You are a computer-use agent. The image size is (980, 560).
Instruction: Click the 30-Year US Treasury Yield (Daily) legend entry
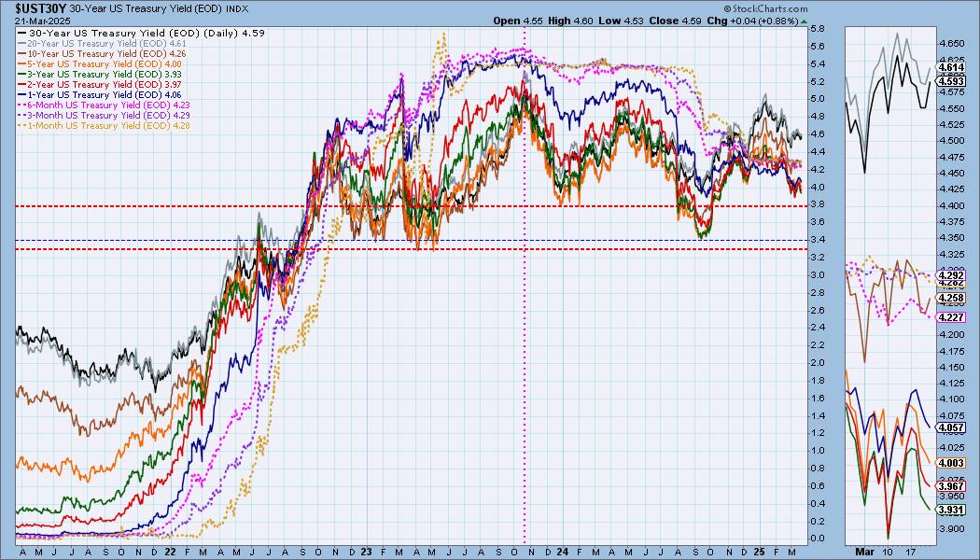pyautogui.click(x=142, y=33)
